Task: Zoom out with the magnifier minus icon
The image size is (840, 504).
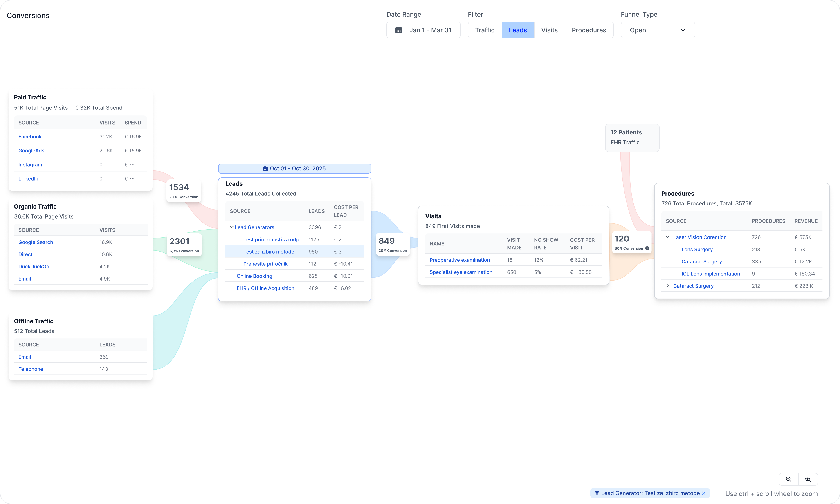Action: pyautogui.click(x=789, y=479)
